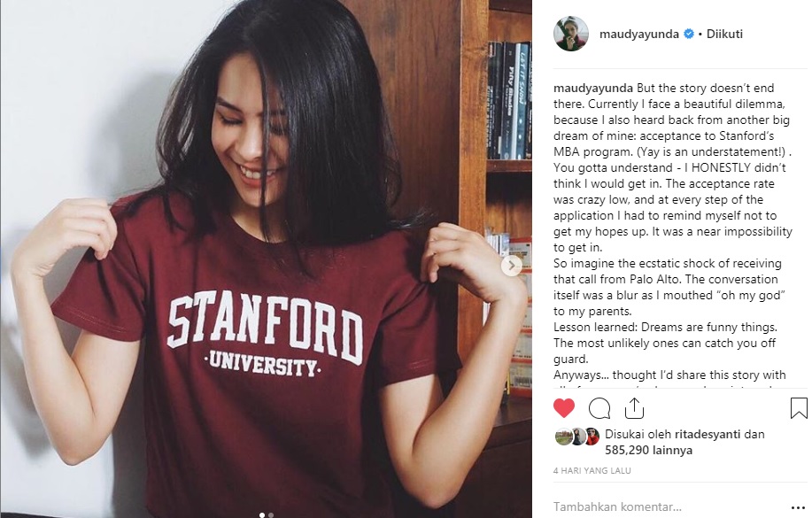Click the second liker avatar thumbnail

pyautogui.click(x=576, y=436)
